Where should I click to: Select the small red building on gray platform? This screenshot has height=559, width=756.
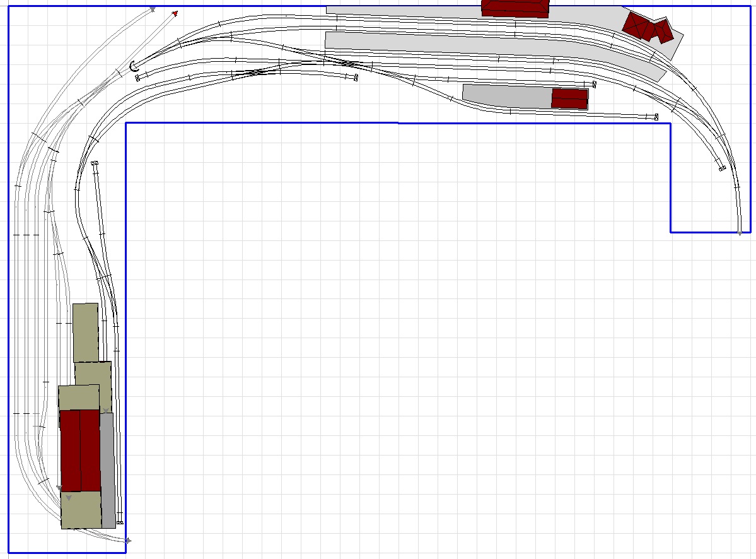(569, 98)
